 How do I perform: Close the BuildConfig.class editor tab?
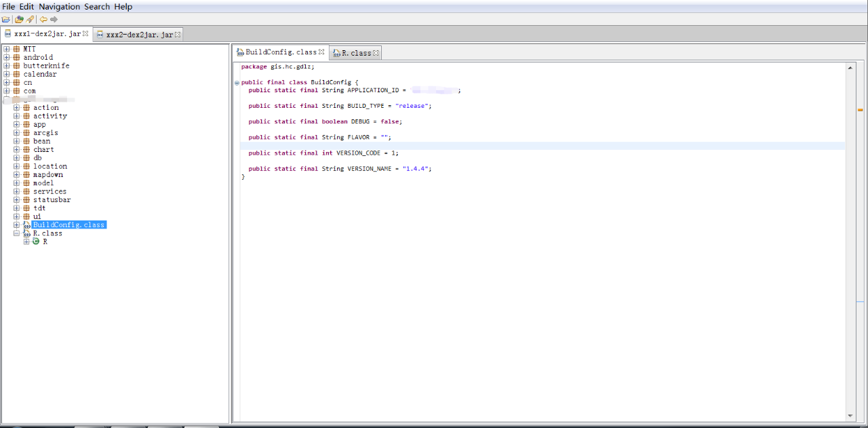coord(321,52)
